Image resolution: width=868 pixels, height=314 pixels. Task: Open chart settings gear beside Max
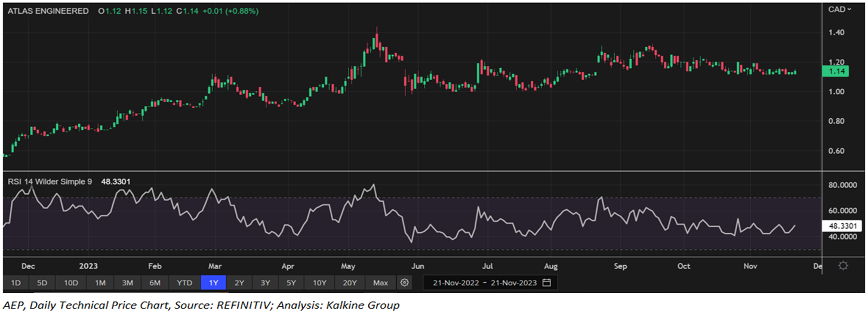(x=405, y=282)
